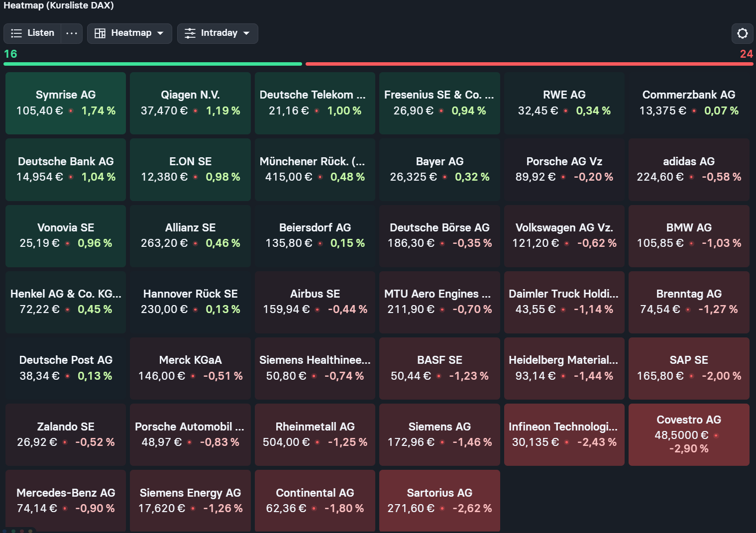Open the Heidelberg Materials tile
Screen dimensions: 756x533
coord(564,368)
